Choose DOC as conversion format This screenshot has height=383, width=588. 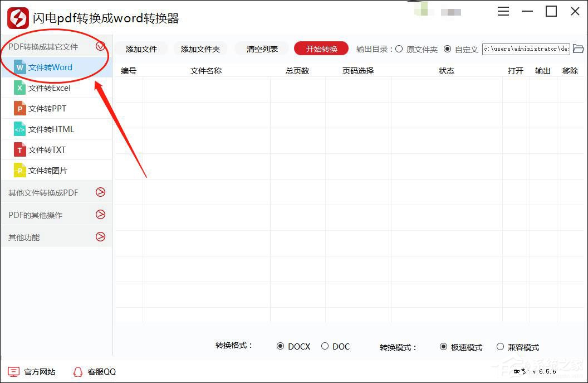click(325, 347)
